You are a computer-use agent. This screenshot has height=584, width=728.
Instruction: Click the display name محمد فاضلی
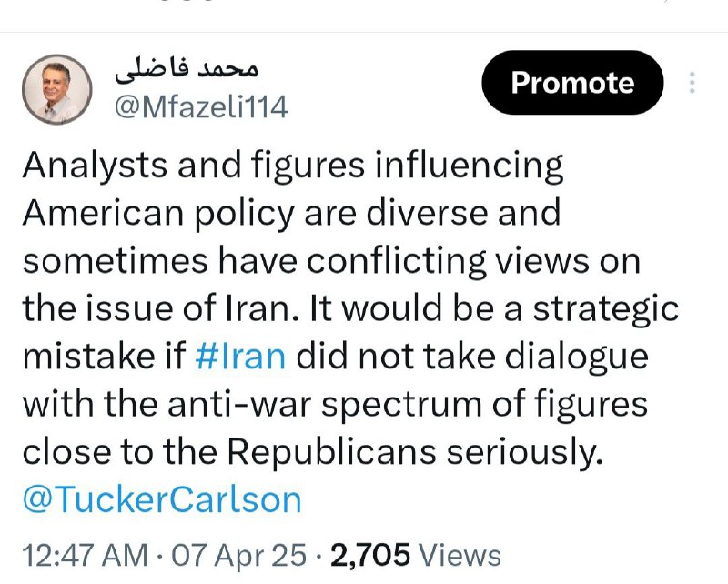pos(187,69)
